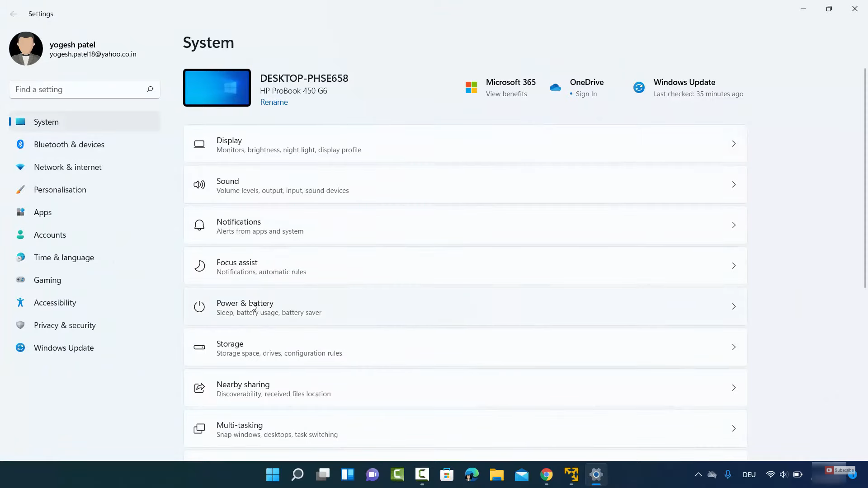
Task: Expand the Storage row chevron
Action: [733, 347]
